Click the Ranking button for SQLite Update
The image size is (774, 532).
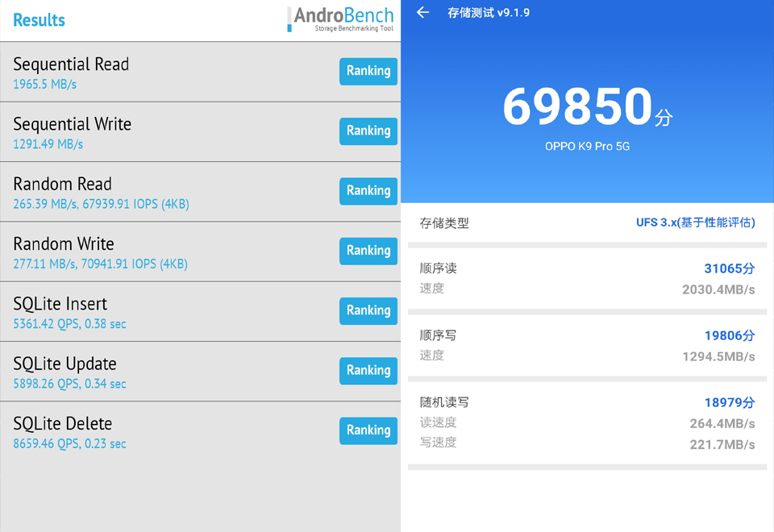click(x=368, y=371)
